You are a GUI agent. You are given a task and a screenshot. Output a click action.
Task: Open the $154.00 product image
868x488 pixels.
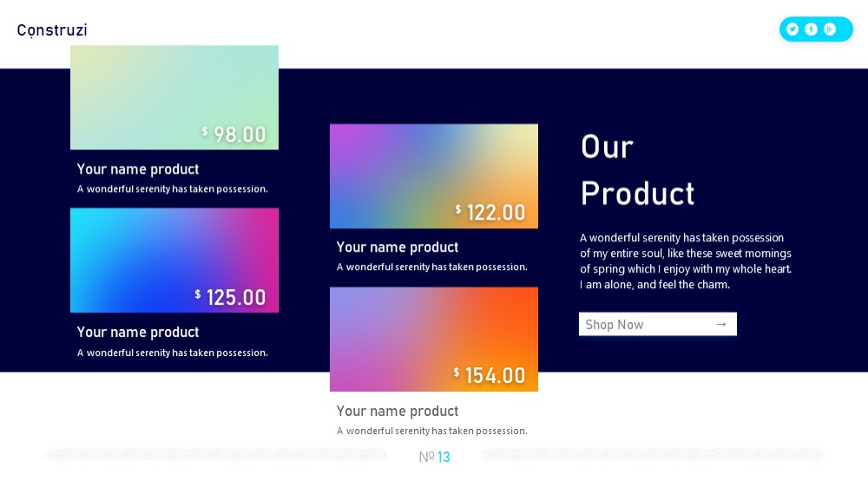434,339
